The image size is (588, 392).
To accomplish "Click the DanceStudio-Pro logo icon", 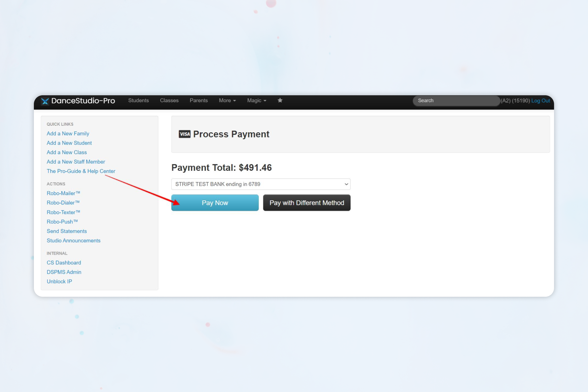I will (45, 101).
